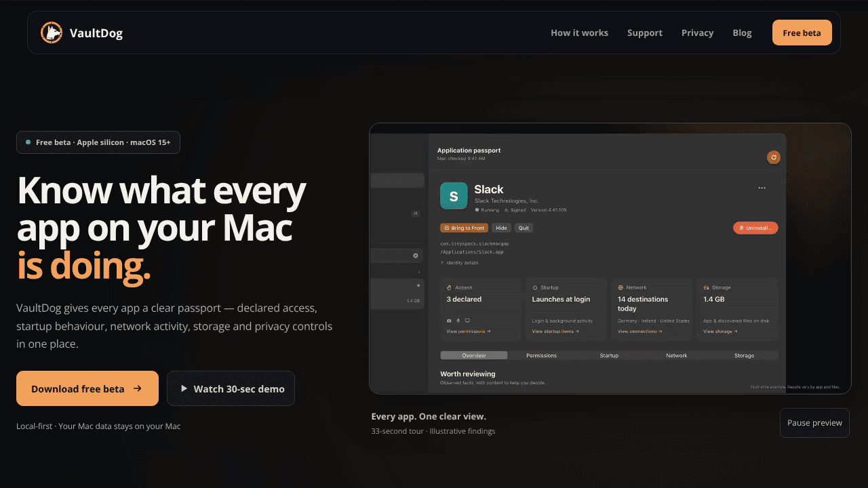Click the microphone icon in Access card

(458, 321)
